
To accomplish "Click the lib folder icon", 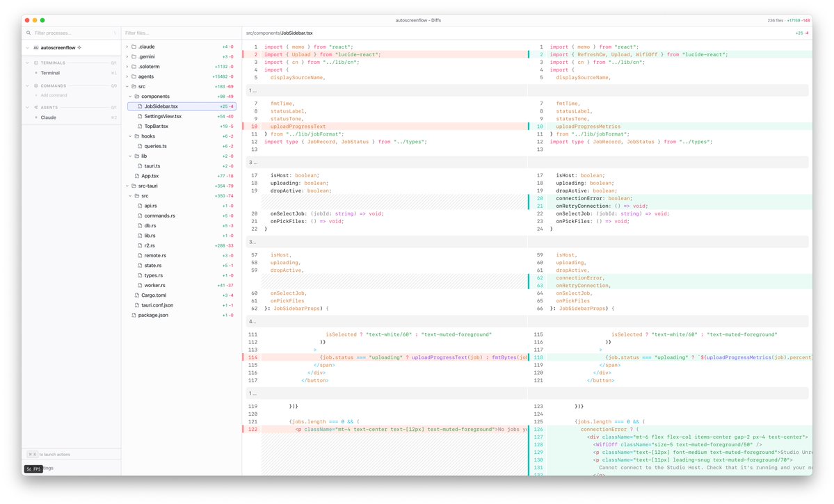I will click(x=137, y=156).
